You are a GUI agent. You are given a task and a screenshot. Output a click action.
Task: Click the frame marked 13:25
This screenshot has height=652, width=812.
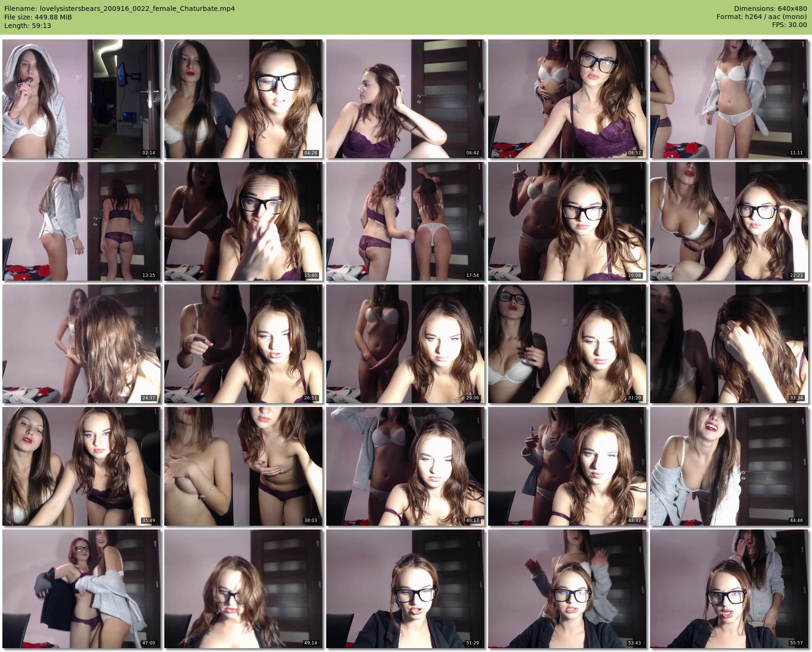click(81, 221)
